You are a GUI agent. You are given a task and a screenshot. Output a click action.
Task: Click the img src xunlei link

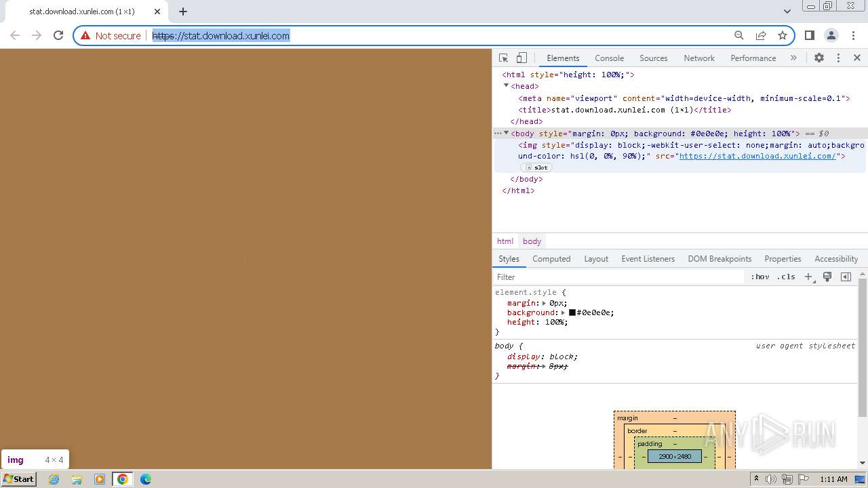757,156
